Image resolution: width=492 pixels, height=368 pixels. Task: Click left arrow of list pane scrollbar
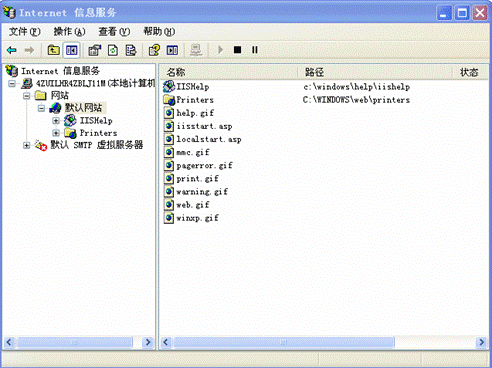[166, 342]
